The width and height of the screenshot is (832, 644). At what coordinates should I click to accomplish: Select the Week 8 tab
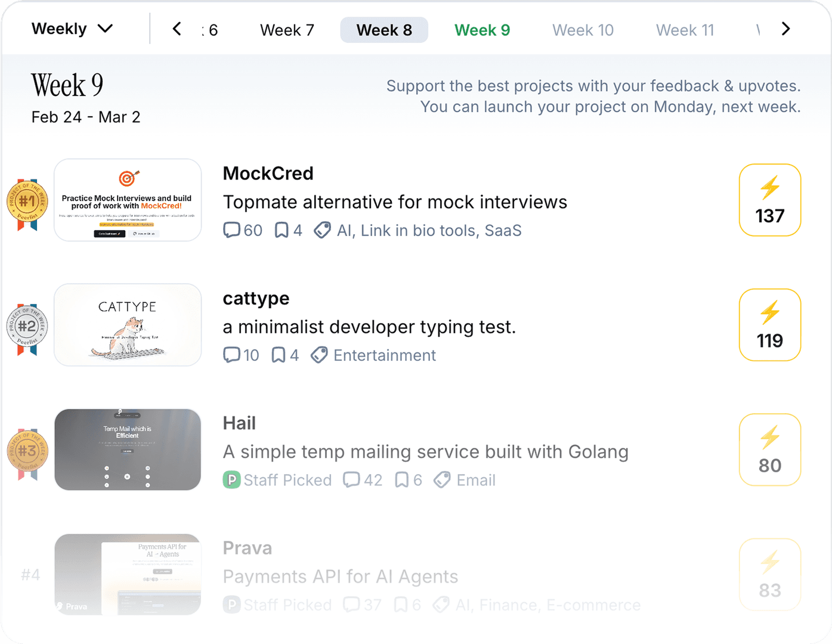coord(384,30)
